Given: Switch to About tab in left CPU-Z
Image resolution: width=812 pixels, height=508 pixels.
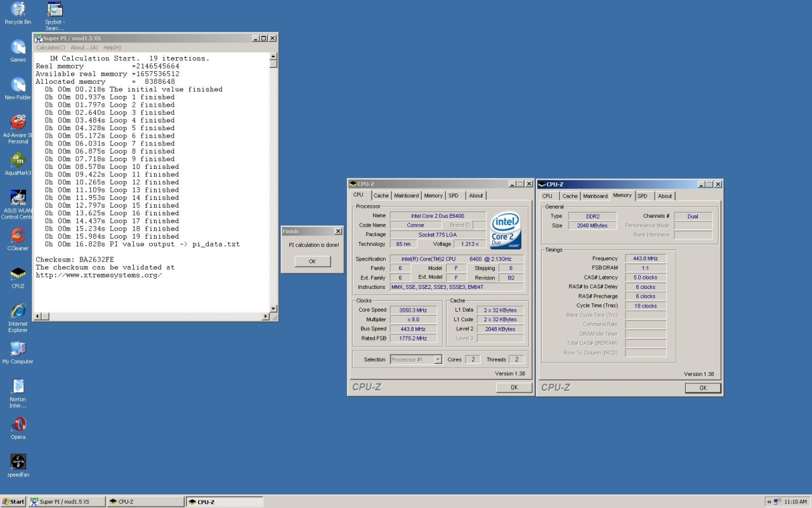Looking at the screenshot, I should (476, 196).
